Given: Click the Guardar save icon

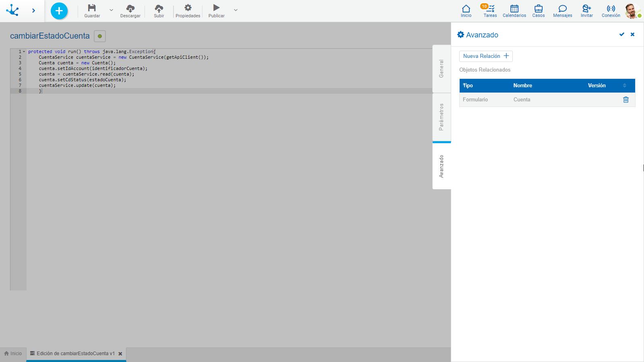Looking at the screenshot, I should pos(92,8).
